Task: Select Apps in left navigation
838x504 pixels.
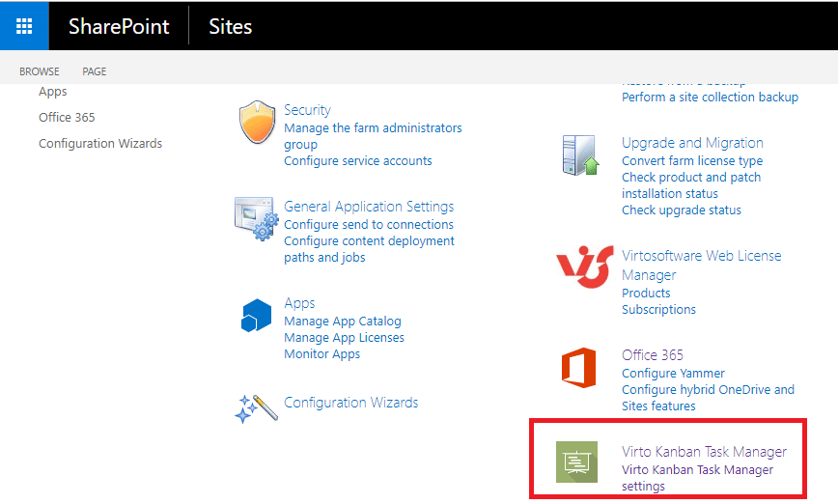Action: coord(53,92)
